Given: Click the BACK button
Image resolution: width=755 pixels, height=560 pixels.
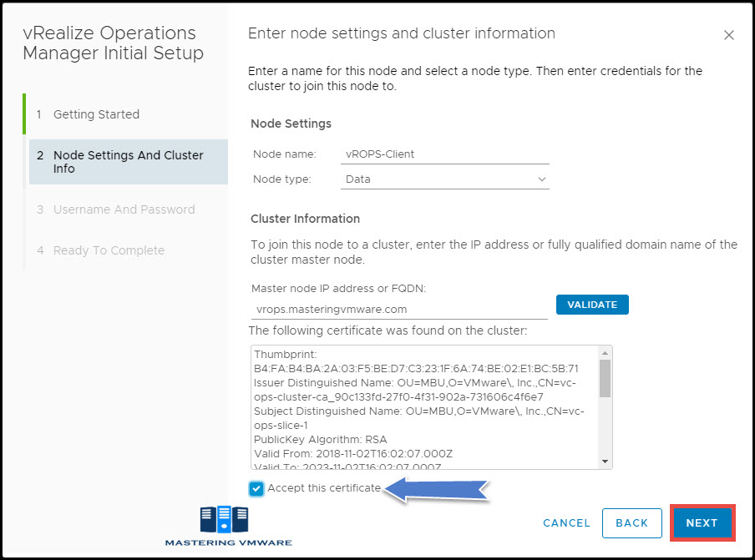Looking at the screenshot, I should [631, 523].
